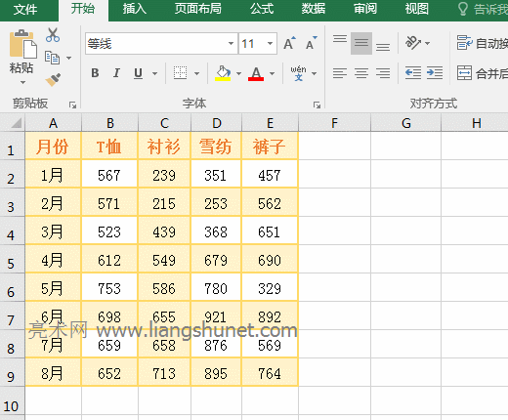This screenshot has height=420, width=508.
Task: Switch to the 视图 tab
Action: [416, 9]
